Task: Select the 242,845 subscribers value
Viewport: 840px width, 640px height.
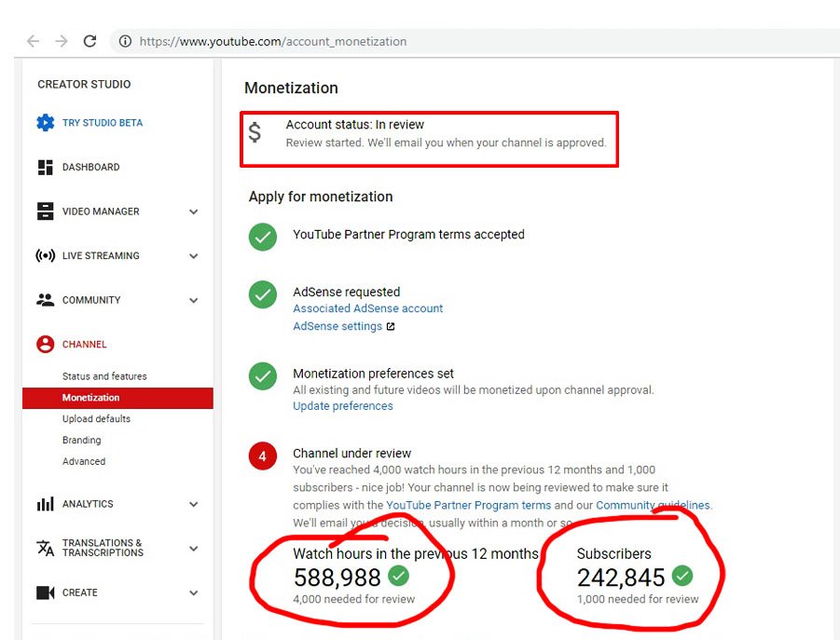Action: point(621,578)
